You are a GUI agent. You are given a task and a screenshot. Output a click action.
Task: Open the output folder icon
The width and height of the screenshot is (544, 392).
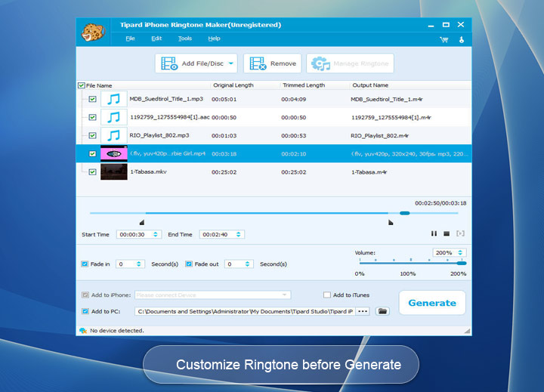pos(382,311)
